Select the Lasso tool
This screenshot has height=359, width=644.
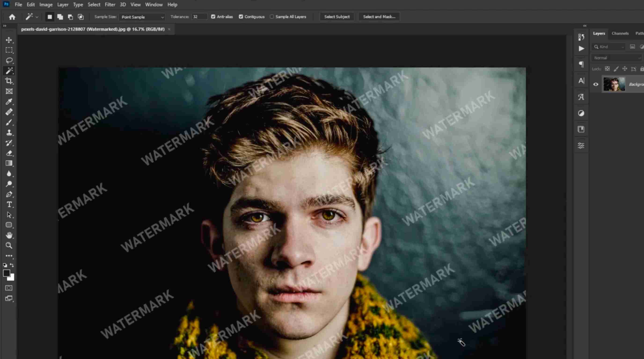coord(9,60)
